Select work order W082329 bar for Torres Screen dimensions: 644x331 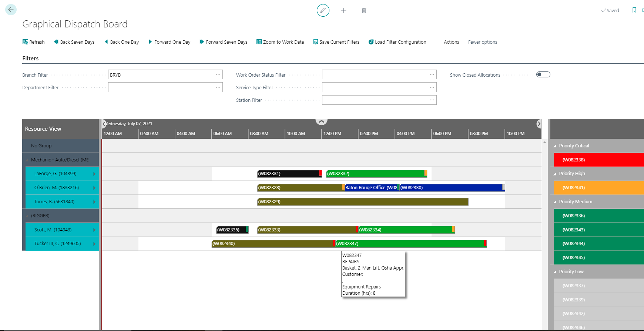363,202
